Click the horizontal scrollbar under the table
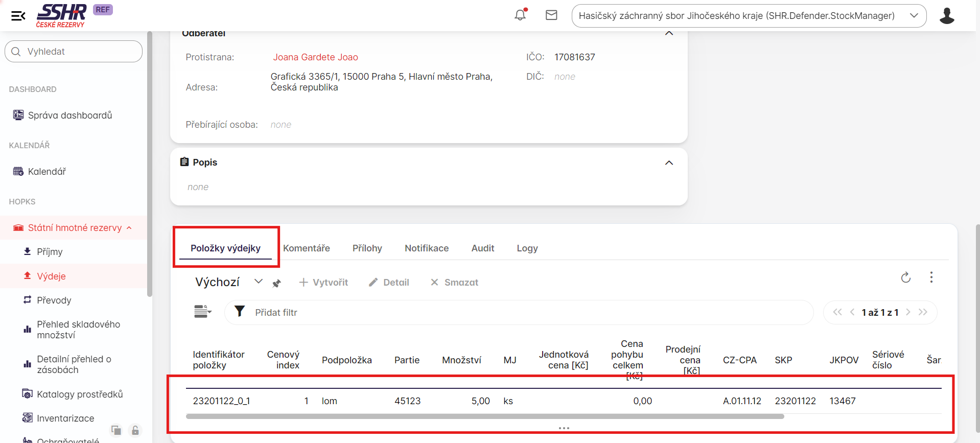Image resolution: width=980 pixels, height=443 pixels. 484,416
